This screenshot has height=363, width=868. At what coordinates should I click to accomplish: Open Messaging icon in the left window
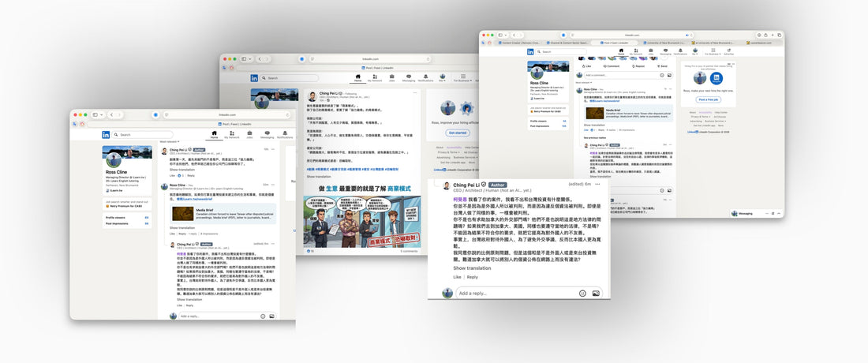pos(268,134)
